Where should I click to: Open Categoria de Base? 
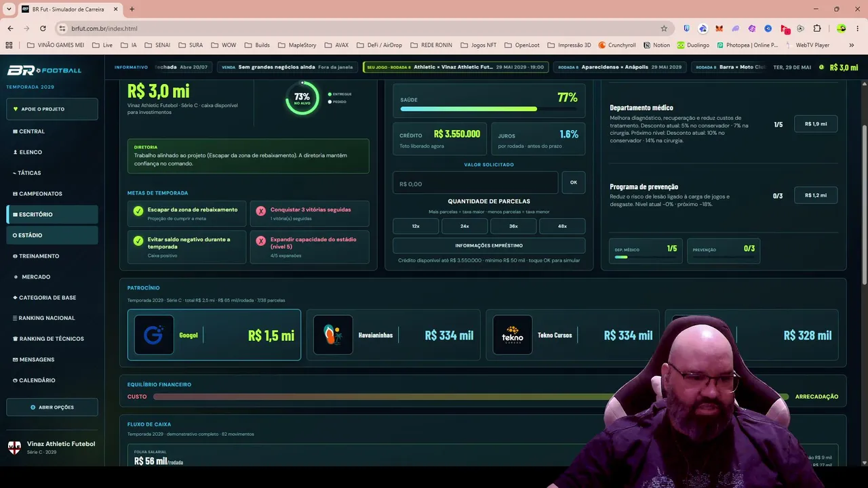pyautogui.click(x=52, y=298)
